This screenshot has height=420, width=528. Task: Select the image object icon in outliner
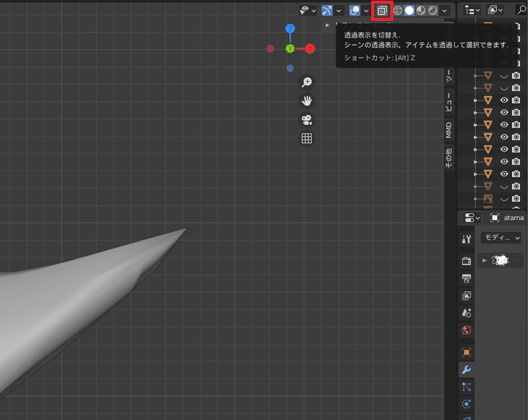(x=488, y=199)
